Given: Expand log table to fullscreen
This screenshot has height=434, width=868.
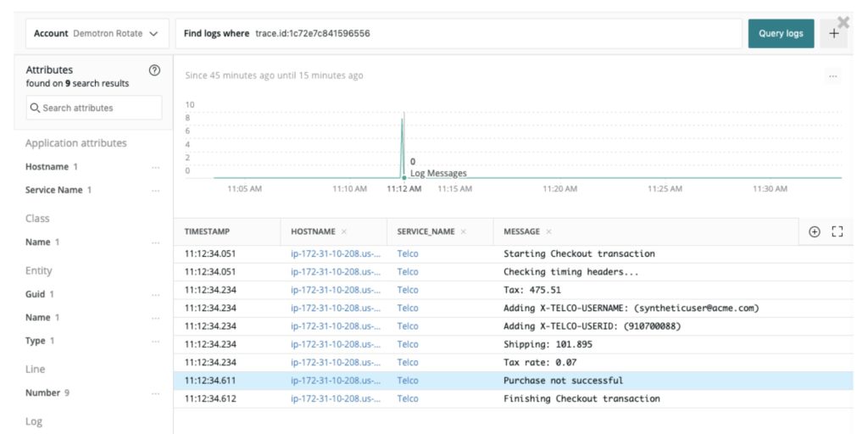Looking at the screenshot, I should pos(837,232).
